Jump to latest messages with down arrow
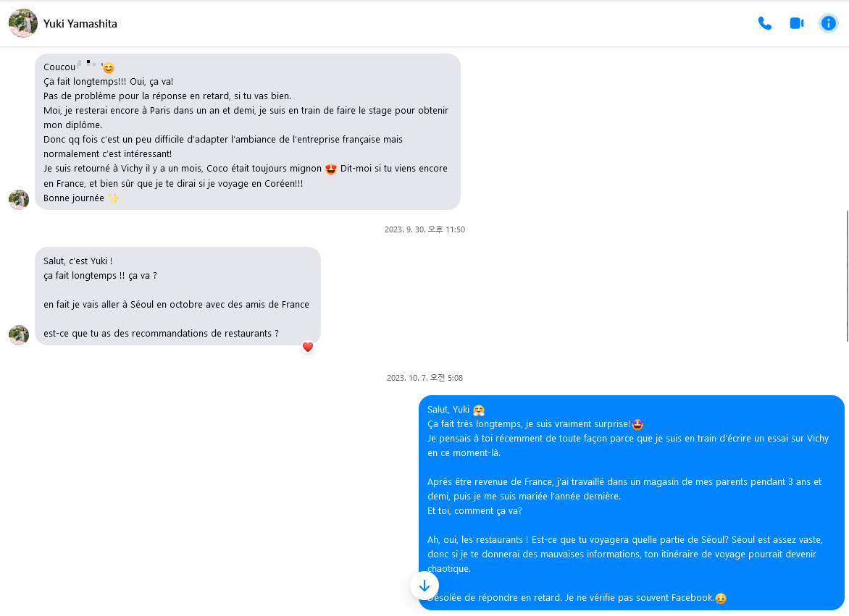The width and height of the screenshot is (849, 616). 424,586
